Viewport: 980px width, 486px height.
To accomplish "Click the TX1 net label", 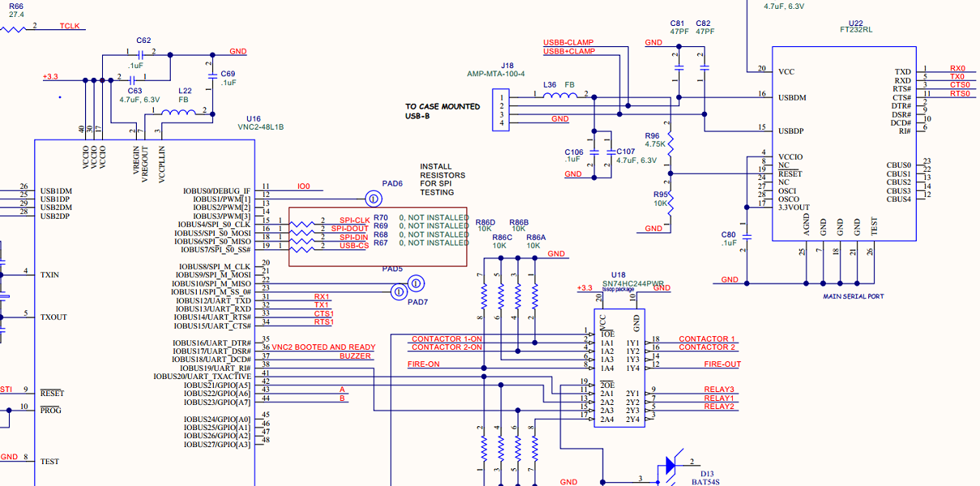I will (x=322, y=305).
